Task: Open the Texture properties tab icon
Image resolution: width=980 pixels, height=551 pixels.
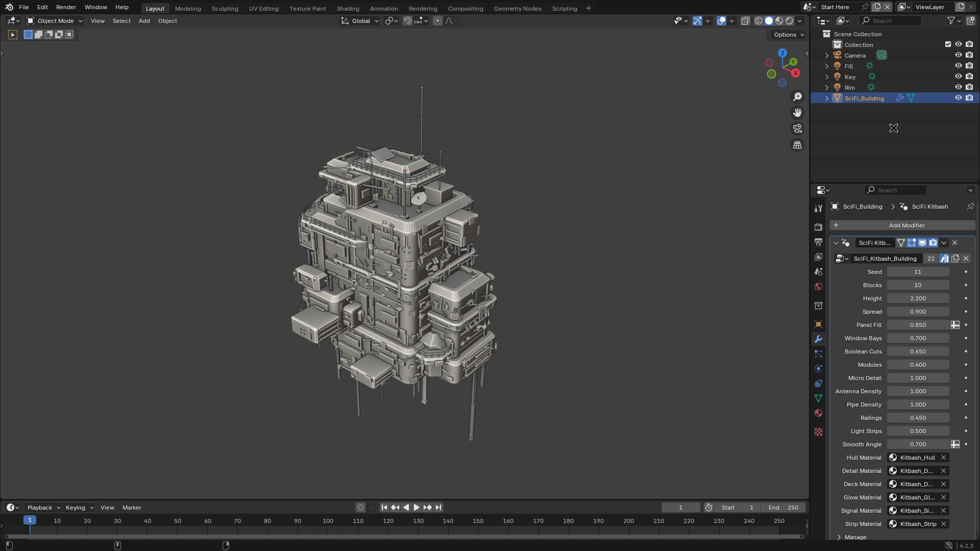Action: point(818,432)
